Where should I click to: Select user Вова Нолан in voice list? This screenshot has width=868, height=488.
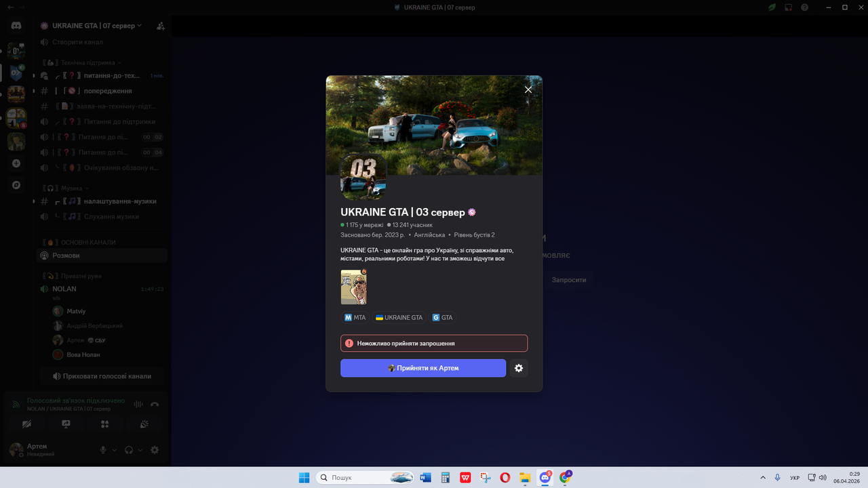(x=108, y=354)
